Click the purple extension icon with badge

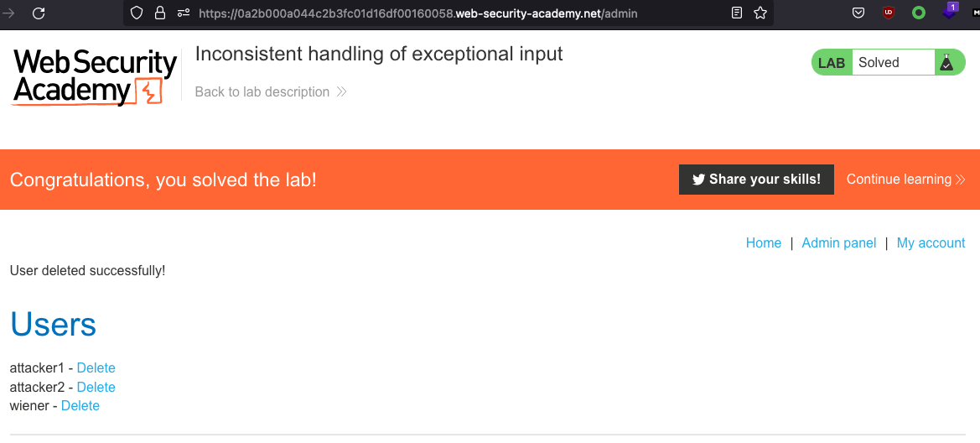[x=949, y=13]
